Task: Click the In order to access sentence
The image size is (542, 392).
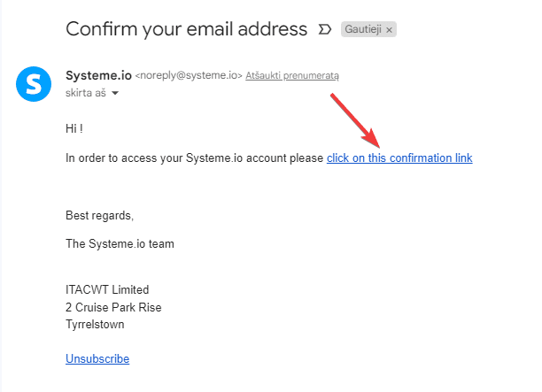Action: click(x=195, y=158)
